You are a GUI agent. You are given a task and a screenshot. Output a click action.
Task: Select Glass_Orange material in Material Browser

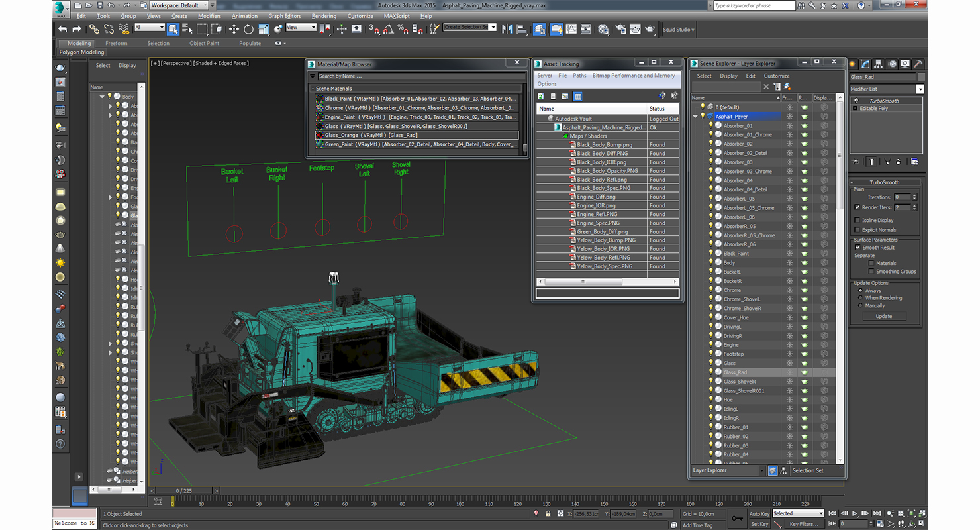(416, 135)
